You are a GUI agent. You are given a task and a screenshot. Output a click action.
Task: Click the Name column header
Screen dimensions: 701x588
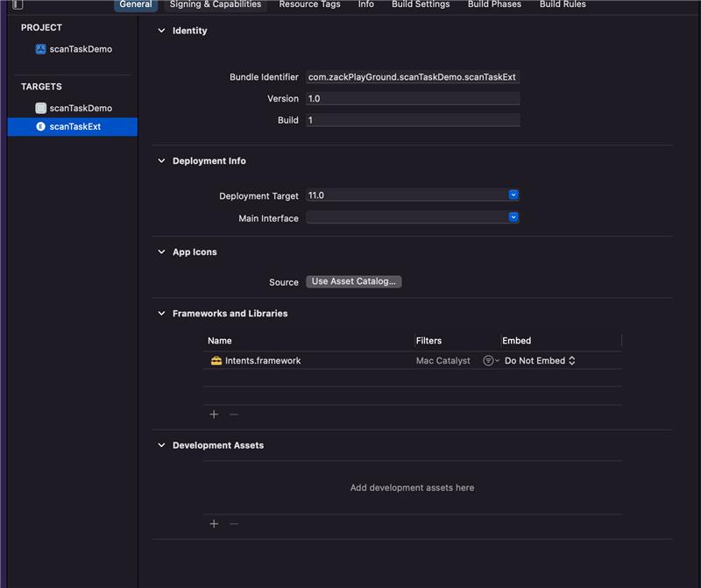click(220, 341)
